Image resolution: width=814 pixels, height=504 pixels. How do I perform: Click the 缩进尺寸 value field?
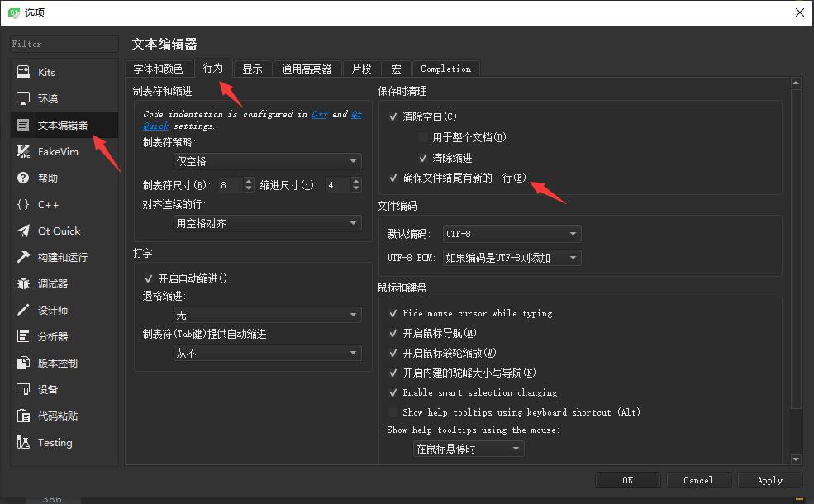(x=338, y=185)
